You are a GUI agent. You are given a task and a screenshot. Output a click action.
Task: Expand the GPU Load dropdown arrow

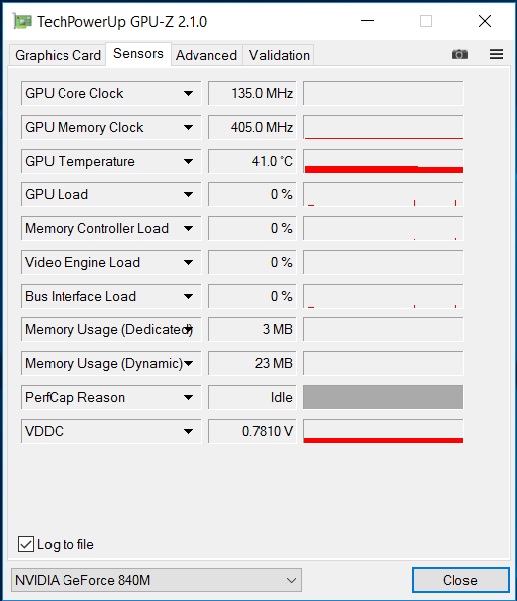tap(188, 194)
